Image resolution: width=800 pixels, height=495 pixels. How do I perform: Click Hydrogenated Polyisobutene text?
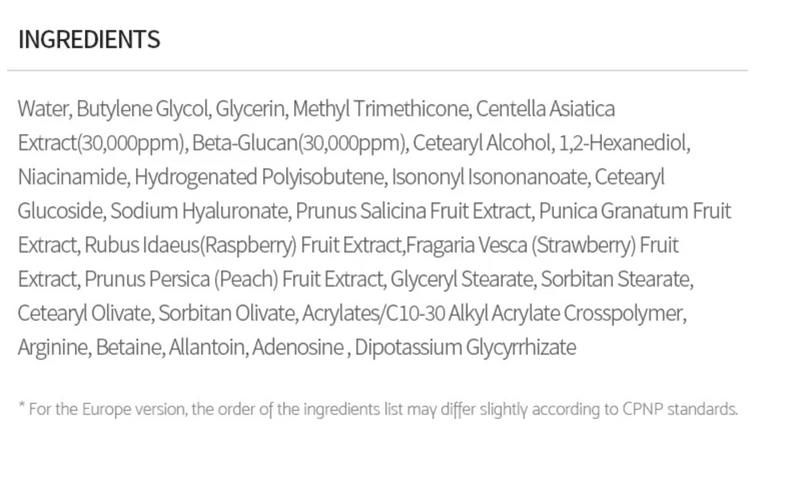coord(260,177)
